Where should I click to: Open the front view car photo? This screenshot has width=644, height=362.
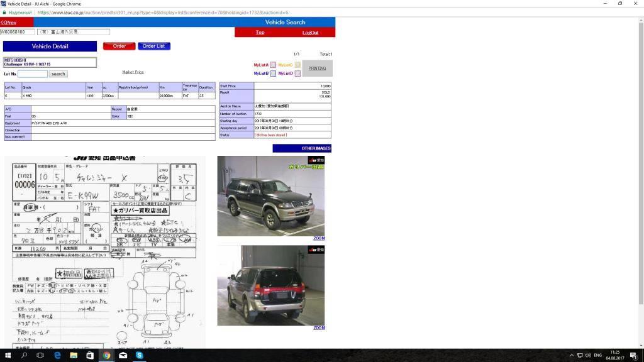[270, 196]
